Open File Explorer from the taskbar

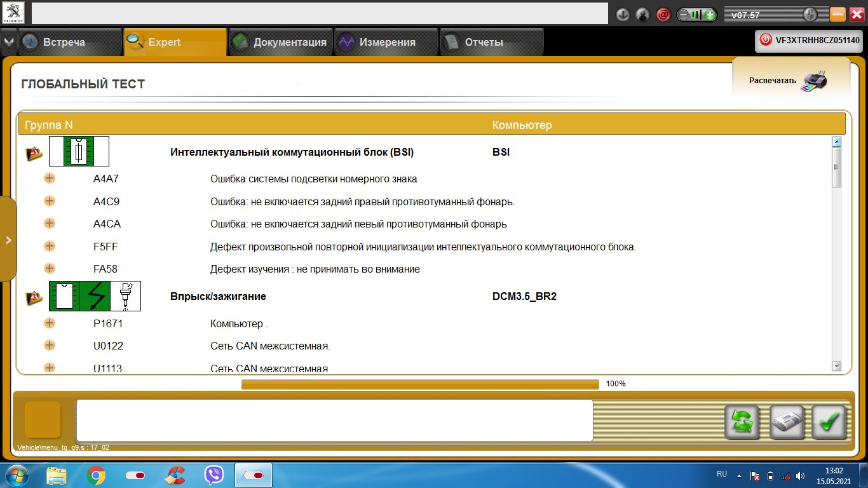click(x=56, y=475)
